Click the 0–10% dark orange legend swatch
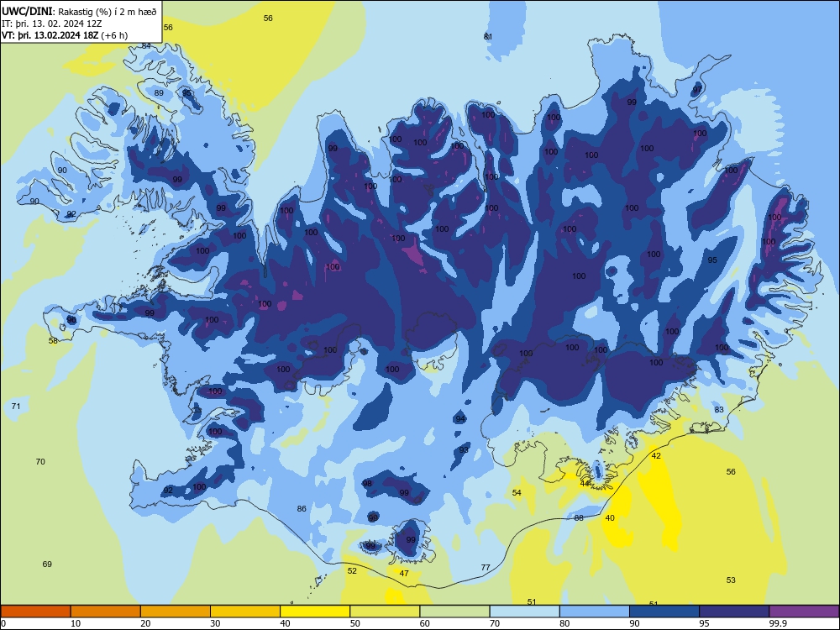The height and width of the screenshot is (630, 840). coord(35,612)
